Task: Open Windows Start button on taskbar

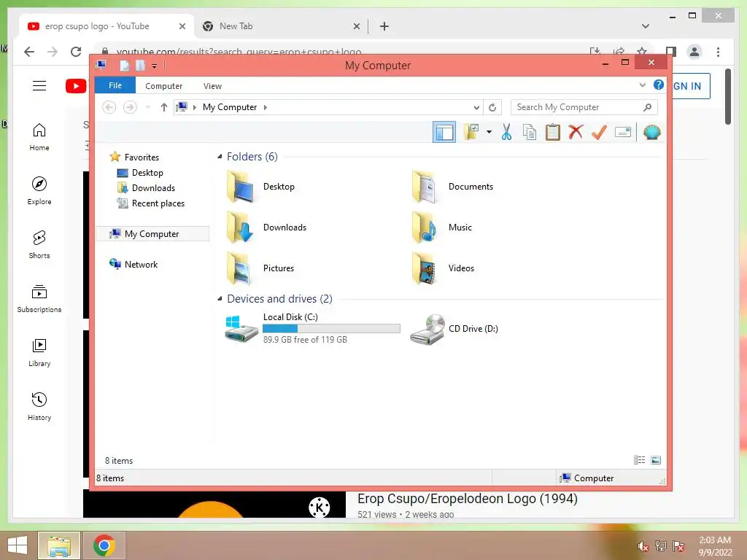Action: pyautogui.click(x=18, y=545)
